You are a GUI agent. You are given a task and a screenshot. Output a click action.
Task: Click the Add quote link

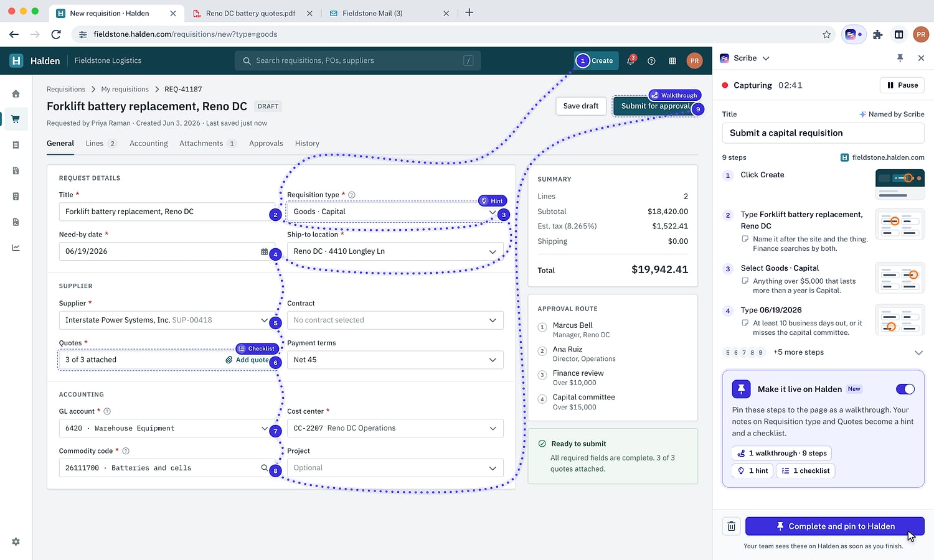(247, 360)
